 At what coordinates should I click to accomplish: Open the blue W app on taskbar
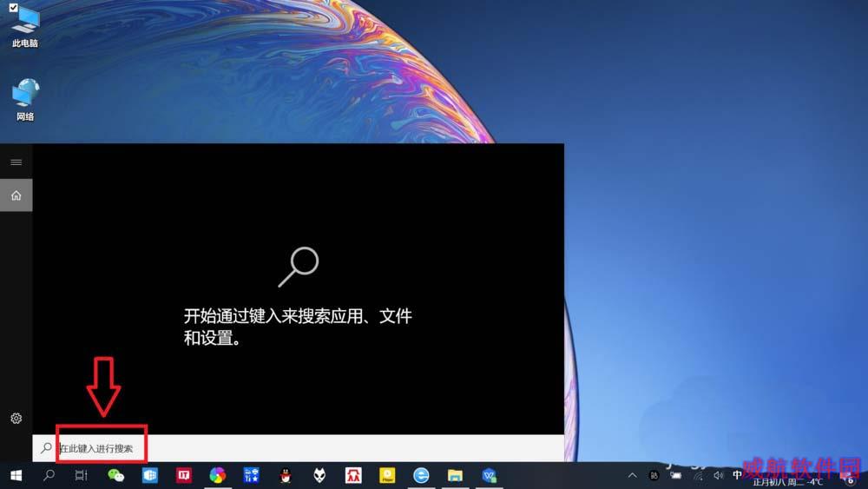[x=489, y=475]
